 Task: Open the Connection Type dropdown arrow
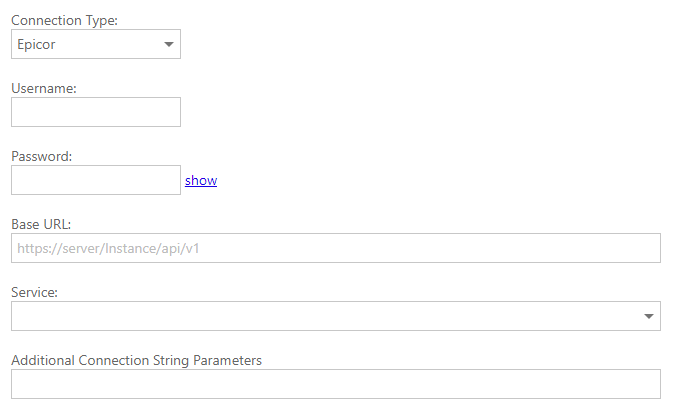point(168,45)
